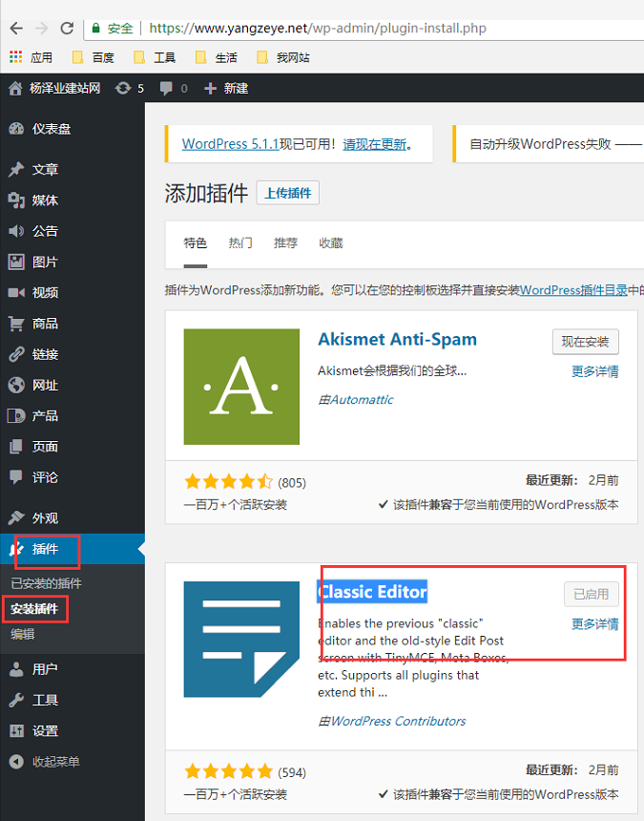Open the WordPress插件目录 link
Viewport: 644px width, 821px height.
pos(573,290)
